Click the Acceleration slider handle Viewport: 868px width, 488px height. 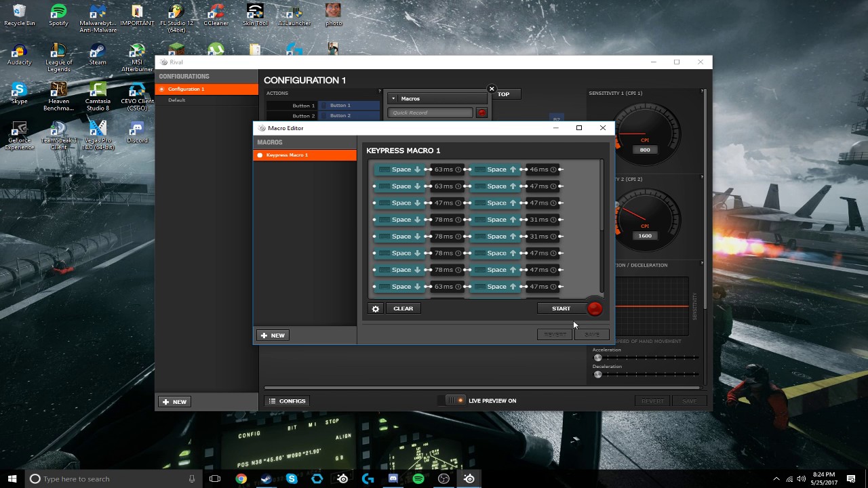[x=597, y=358]
